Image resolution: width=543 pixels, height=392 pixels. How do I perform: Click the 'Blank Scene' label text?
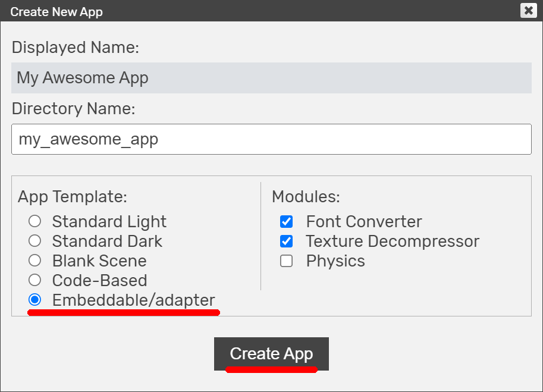coord(99,261)
